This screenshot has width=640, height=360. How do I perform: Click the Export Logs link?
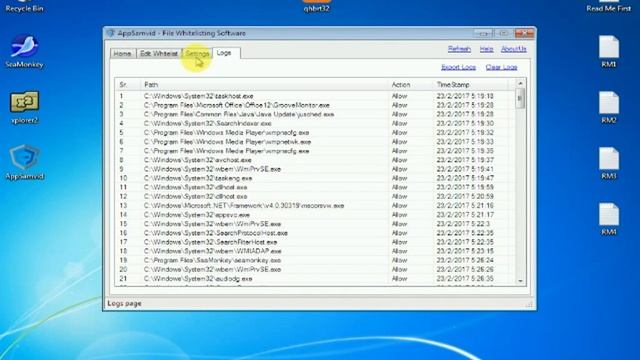tap(458, 67)
